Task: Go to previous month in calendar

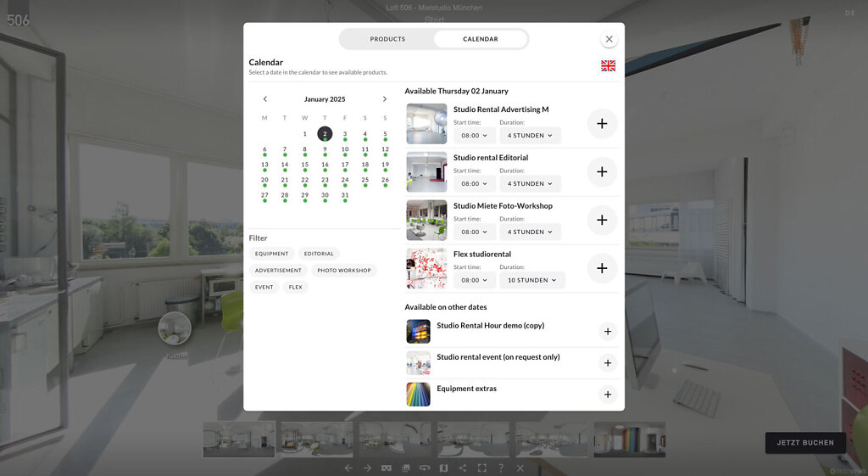Action: pyautogui.click(x=264, y=99)
